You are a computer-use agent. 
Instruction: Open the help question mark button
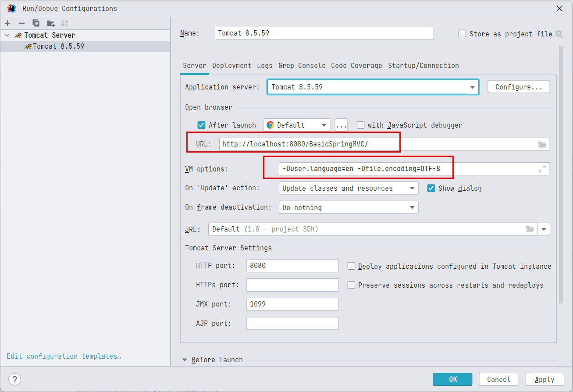[15, 379]
